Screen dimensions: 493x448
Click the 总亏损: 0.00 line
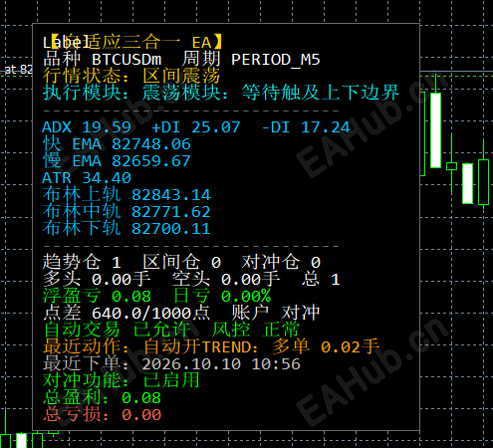tap(102, 414)
